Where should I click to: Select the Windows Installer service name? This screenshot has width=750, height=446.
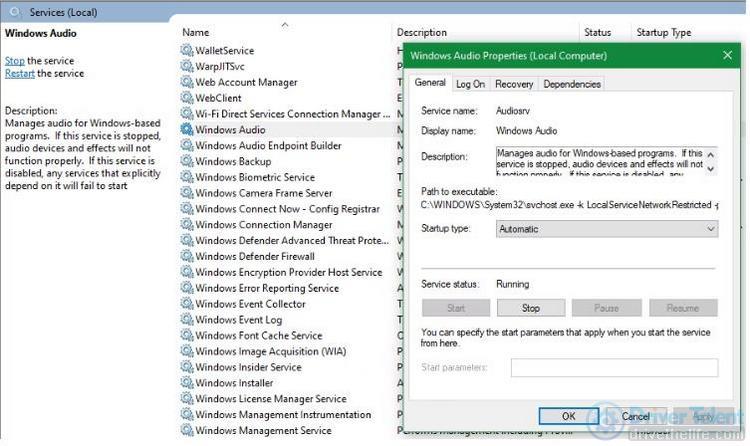pyautogui.click(x=234, y=383)
